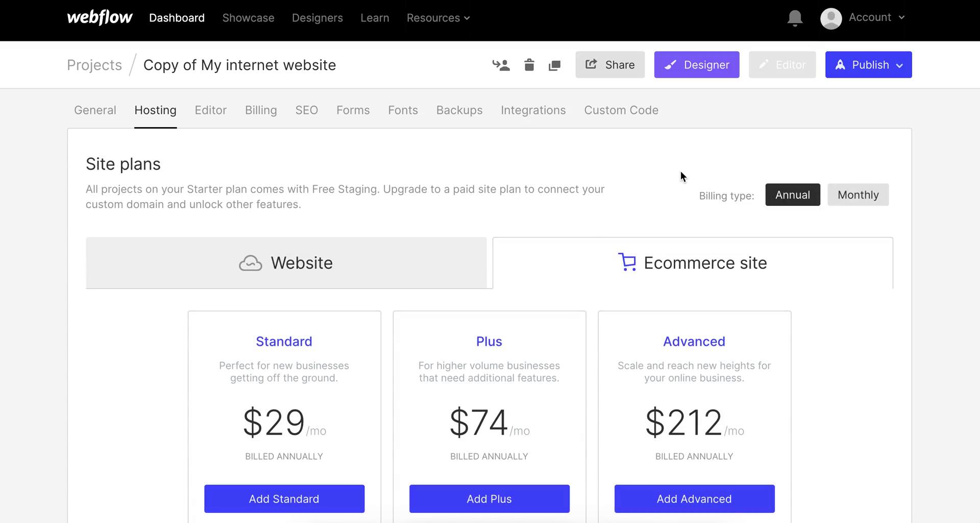Screen dimensions: 980x523
Task: Click the trash delete project icon
Action: [529, 65]
